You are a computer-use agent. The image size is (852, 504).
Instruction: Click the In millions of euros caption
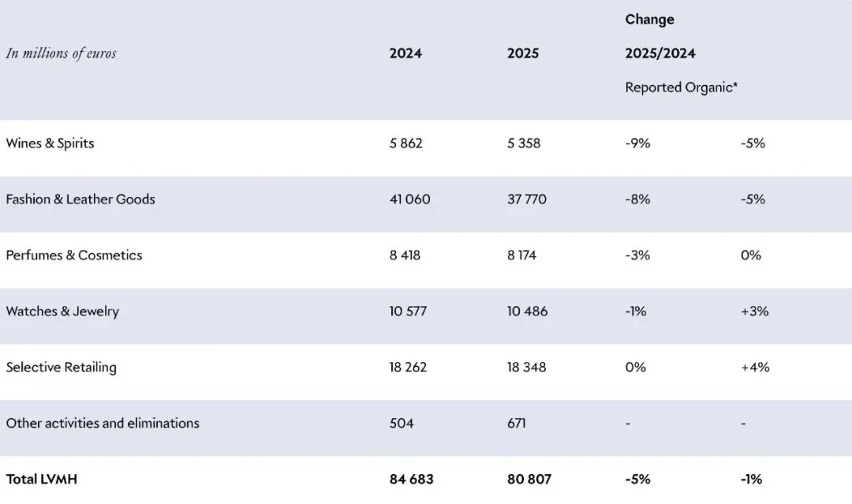62,53
